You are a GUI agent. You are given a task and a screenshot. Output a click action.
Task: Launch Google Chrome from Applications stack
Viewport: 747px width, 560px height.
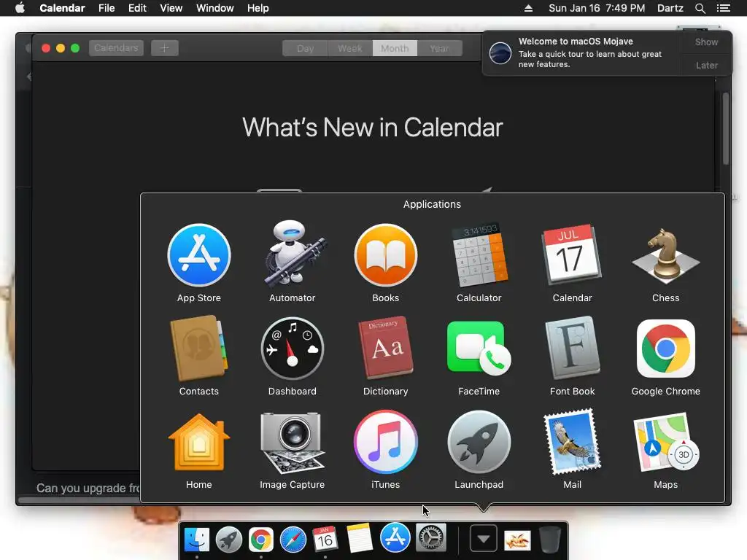pos(665,349)
